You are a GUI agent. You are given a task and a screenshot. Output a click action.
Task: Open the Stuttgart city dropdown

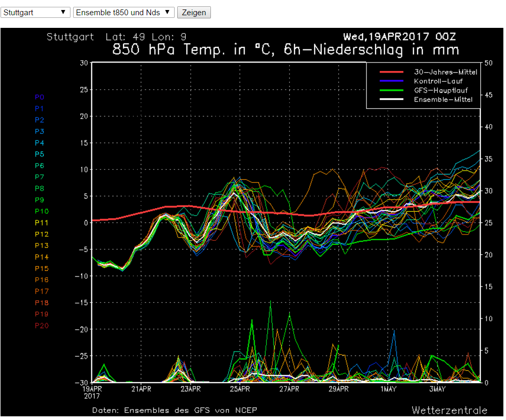[35, 12]
